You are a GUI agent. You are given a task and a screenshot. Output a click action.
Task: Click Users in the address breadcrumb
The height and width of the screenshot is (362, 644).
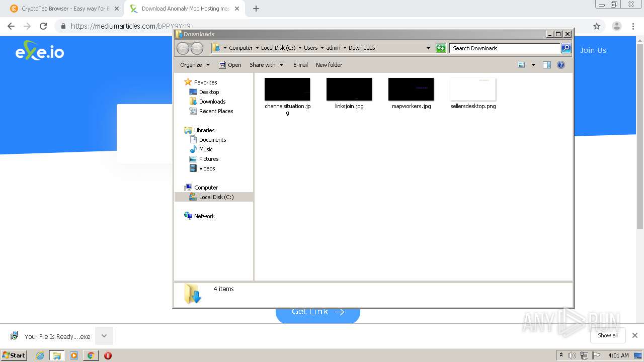point(310,48)
